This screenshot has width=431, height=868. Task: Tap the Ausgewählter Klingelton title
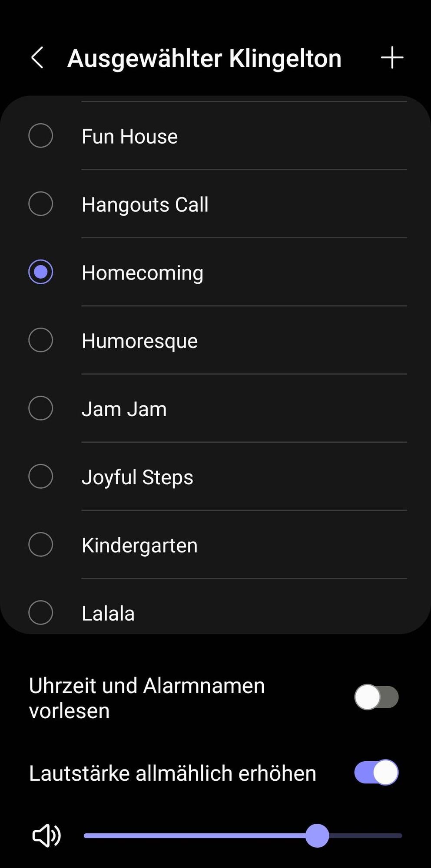click(x=205, y=59)
